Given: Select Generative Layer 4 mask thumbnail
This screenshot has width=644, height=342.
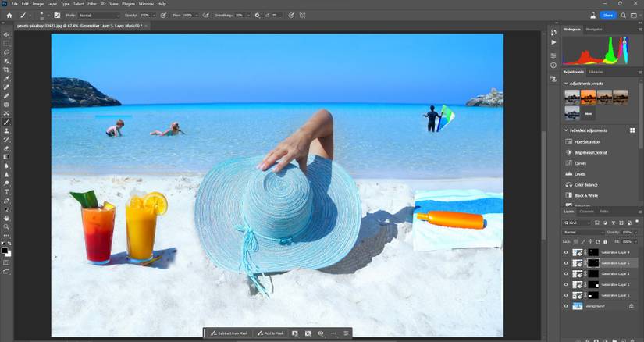Looking at the screenshot, I should (x=593, y=252).
